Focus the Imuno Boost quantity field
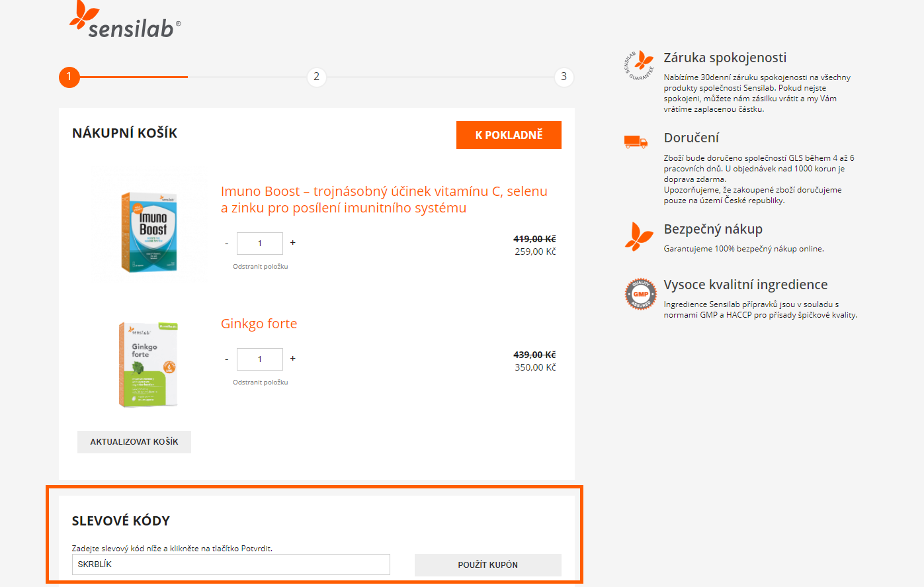The image size is (924, 587). (x=260, y=244)
